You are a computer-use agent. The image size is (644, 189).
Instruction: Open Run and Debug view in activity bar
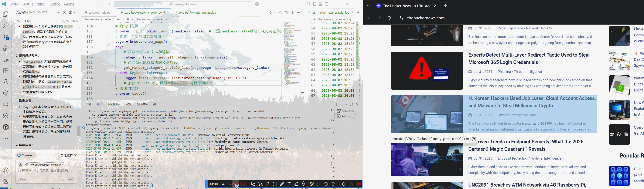point(5,48)
